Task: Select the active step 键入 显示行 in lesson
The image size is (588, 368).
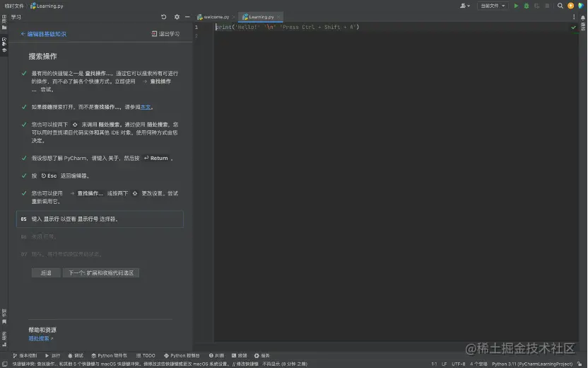Action: pyautogui.click(x=100, y=219)
